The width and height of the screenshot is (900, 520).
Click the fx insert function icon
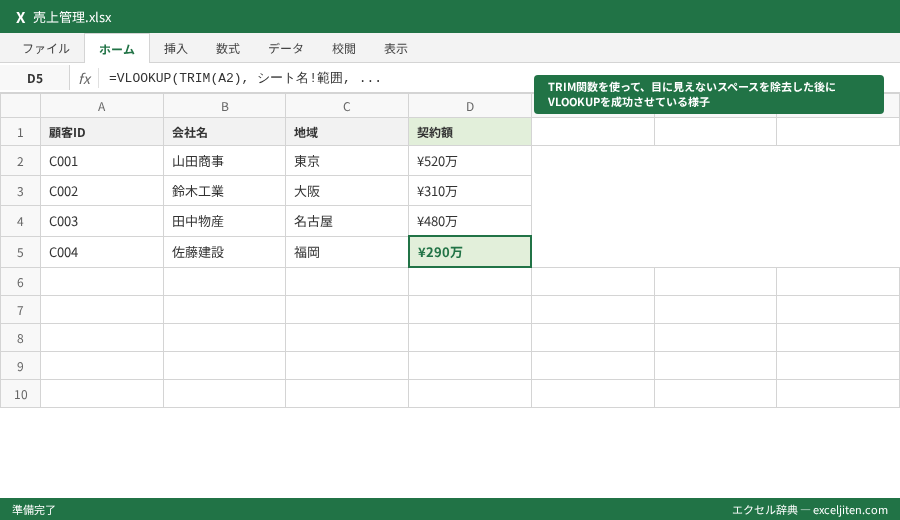[84, 79]
